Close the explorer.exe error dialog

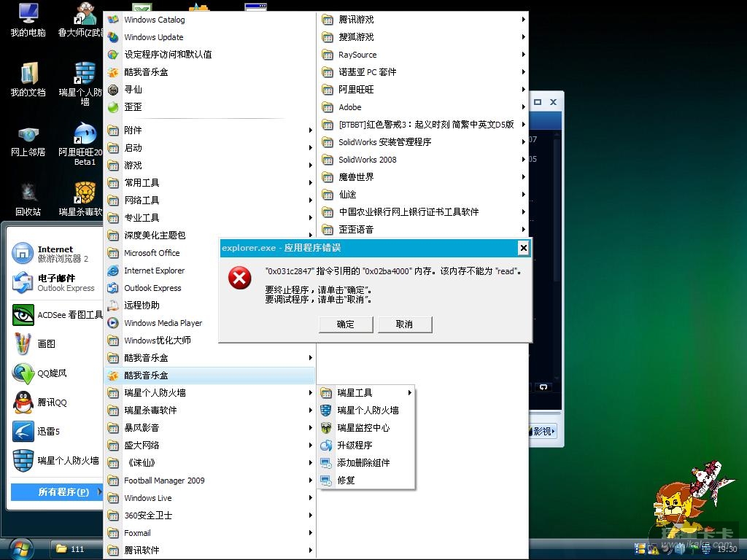tap(523, 248)
